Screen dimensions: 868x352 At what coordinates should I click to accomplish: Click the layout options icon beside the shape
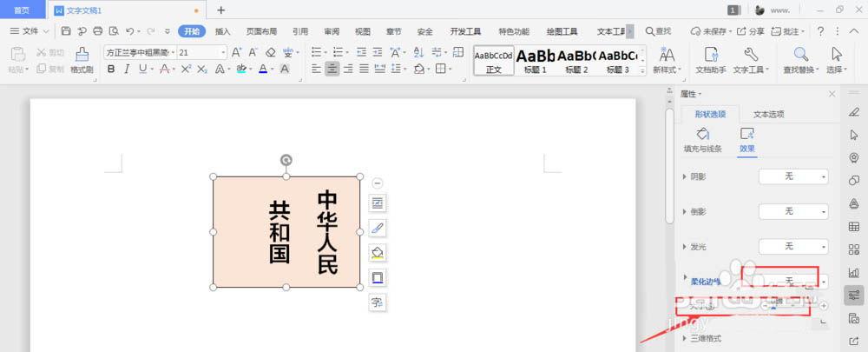[x=378, y=203]
